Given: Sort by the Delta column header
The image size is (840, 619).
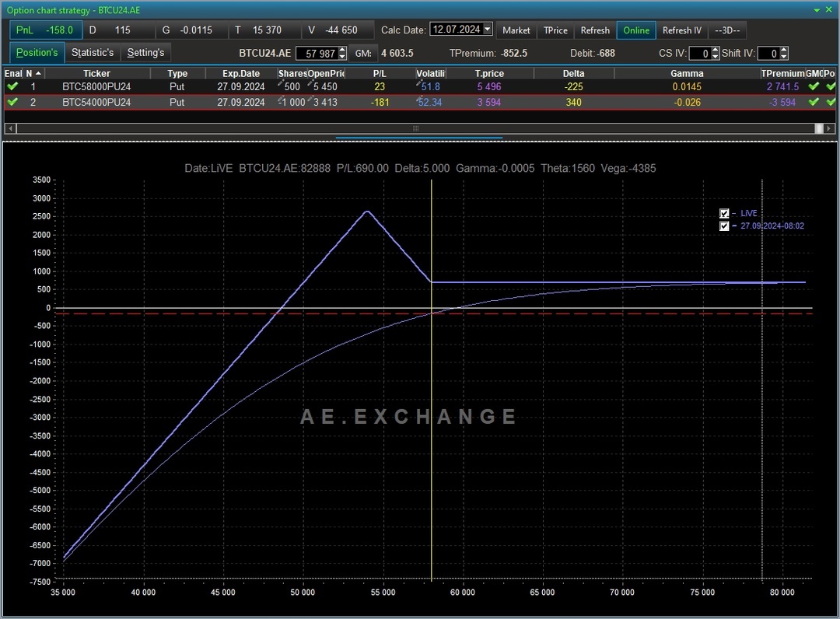Looking at the screenshot, I should click(573, 73).
